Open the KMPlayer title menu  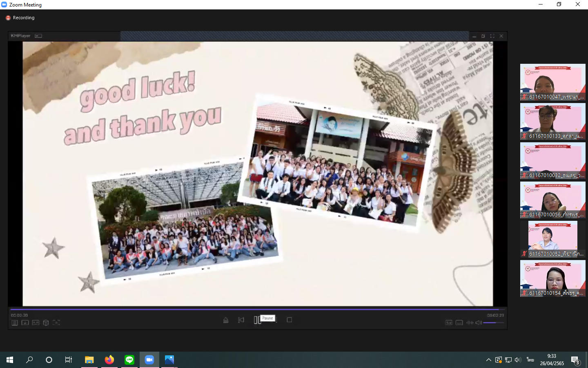pyautogui.click(x=20, y=36)
